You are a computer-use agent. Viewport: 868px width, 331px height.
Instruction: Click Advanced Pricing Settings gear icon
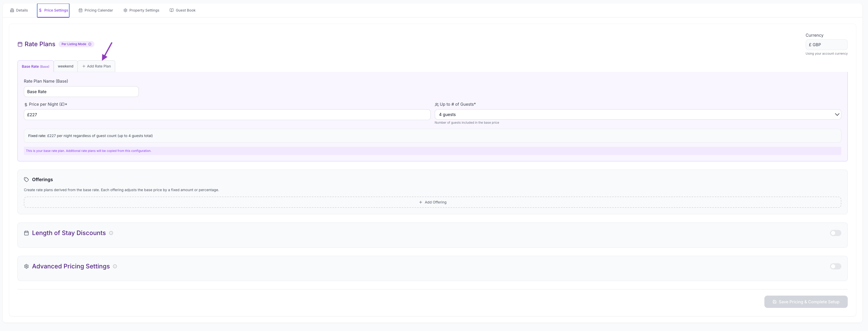click(26, 267)
